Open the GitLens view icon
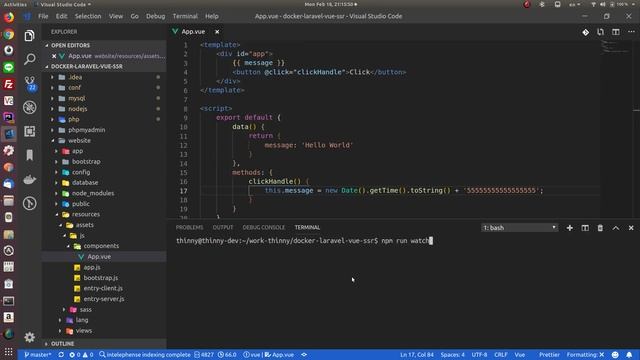 coord(29,203)
